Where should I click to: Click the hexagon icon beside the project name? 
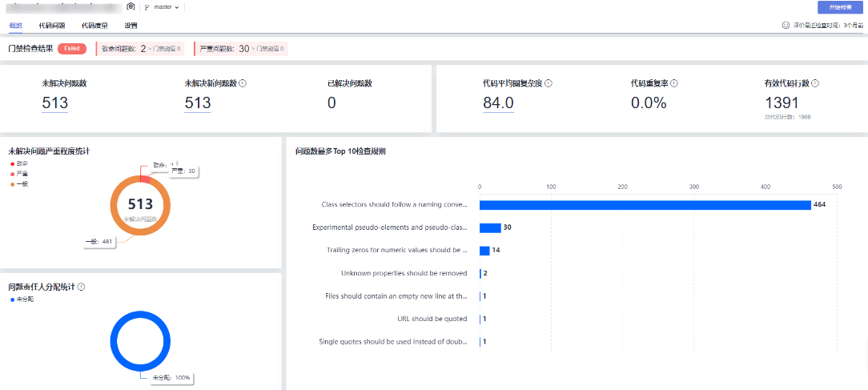[x=131, y=6]
